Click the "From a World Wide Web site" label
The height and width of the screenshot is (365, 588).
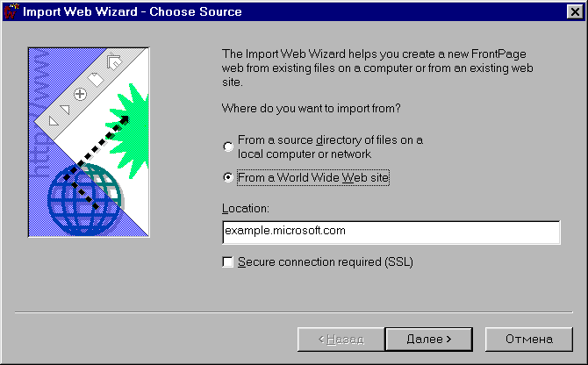coord(312,178)
